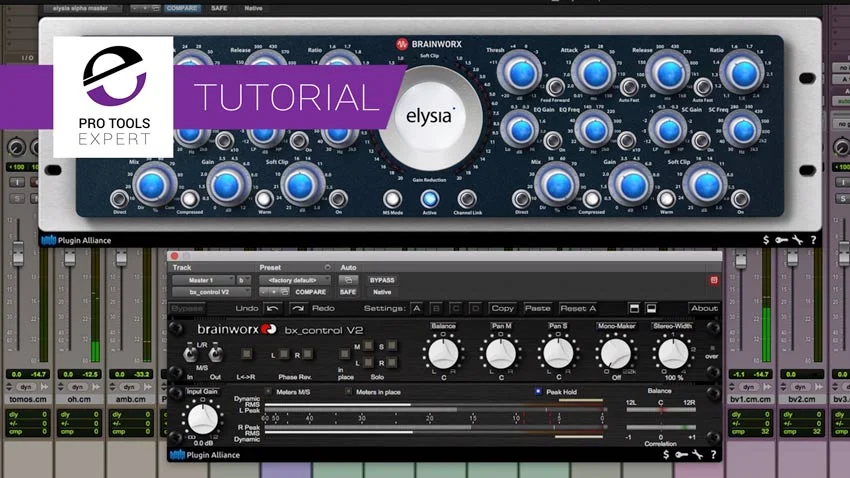Enable the Meters in place checkbox

coord(348,391)
